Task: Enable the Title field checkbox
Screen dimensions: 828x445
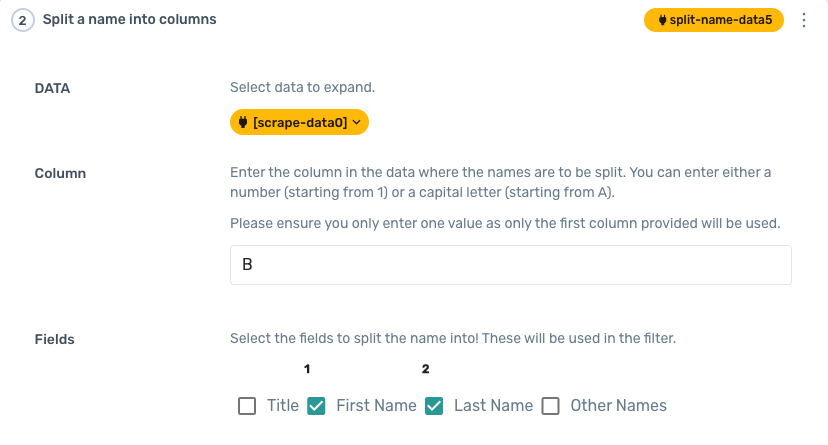Action: point(247,406)
